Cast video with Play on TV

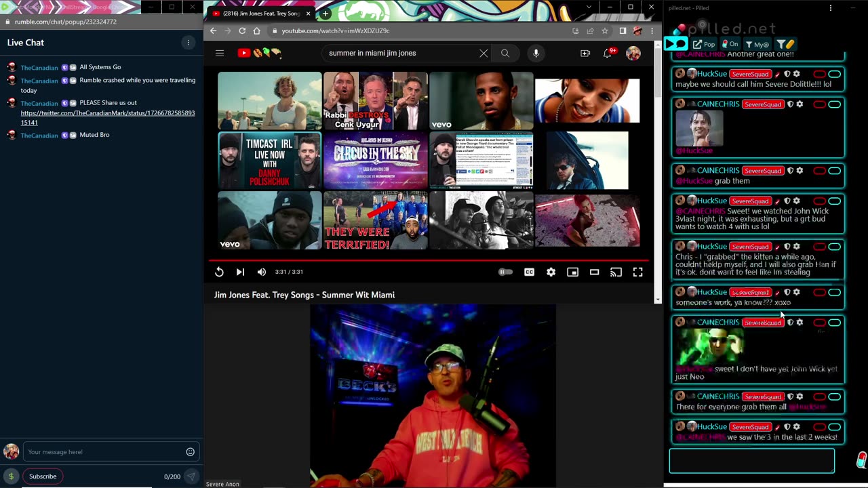point(616,272)
